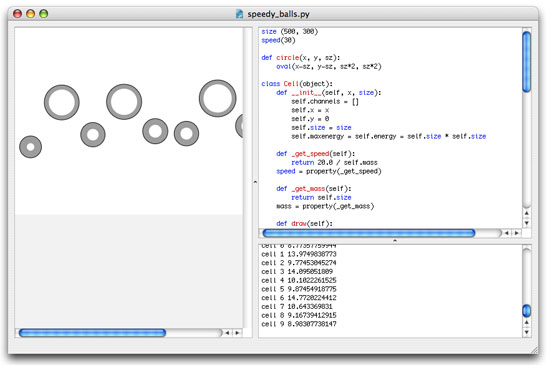Viewport: 550px width, 365px height.
Task: Click the line 'speed = property(_get_speed)'
Action: [x=329, y=171]
